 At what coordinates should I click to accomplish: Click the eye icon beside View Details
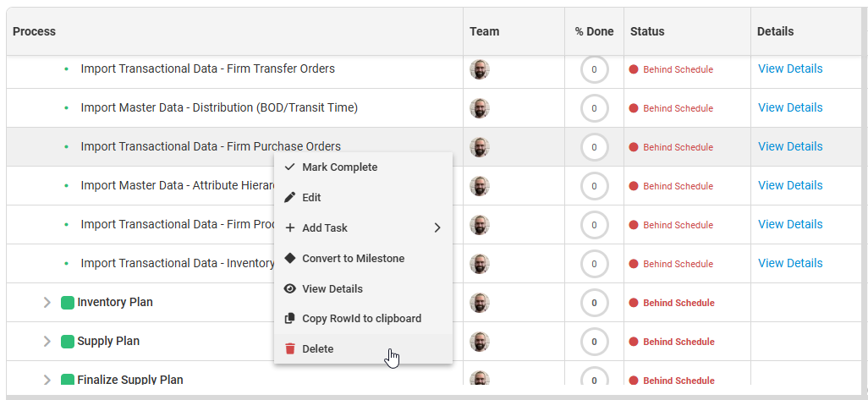pyautogui.click(x=290, y=289)
